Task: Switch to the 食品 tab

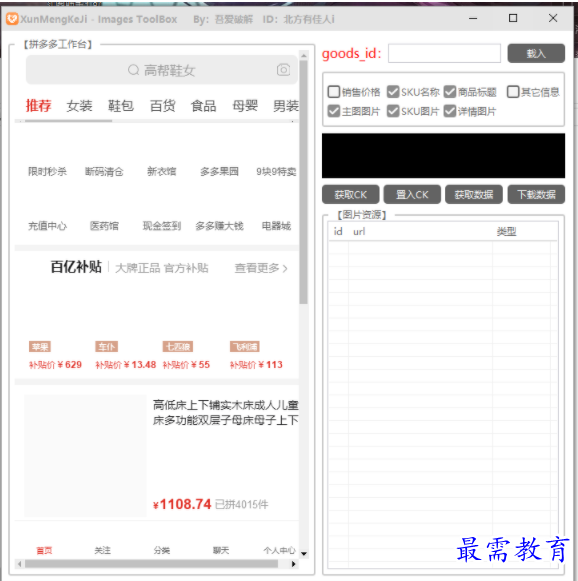Action: pos(203,106)
